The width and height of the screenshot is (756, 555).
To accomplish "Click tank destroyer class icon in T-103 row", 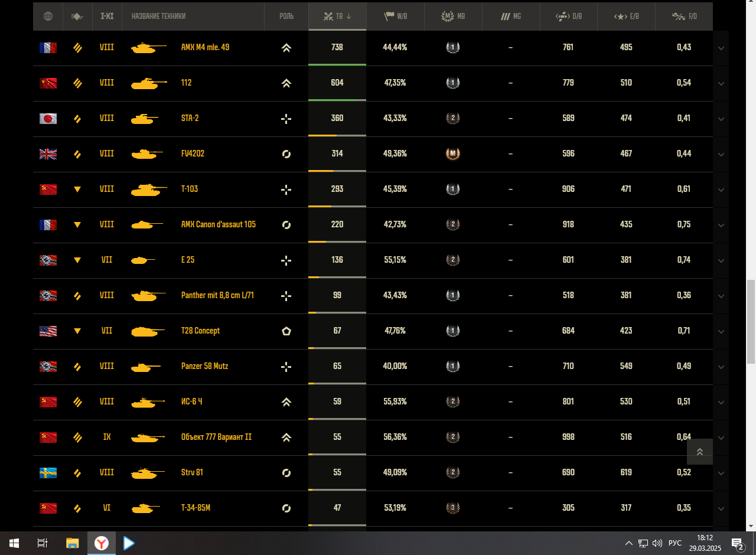I will 77,190.
